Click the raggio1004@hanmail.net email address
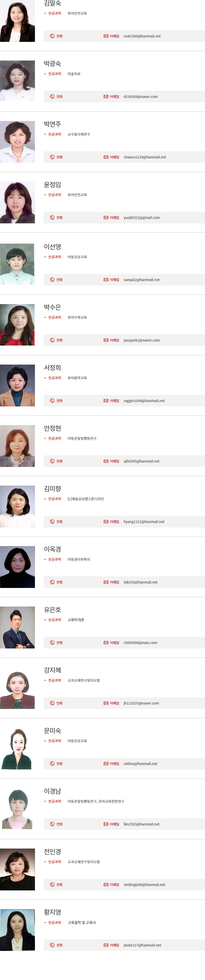This screenshot has height=980, width=205. tap(144, 401)
